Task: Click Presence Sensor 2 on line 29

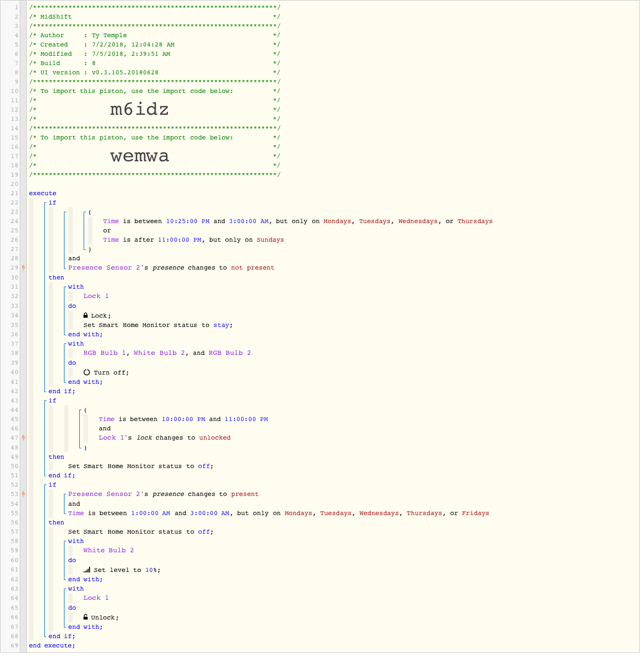Action: [104, 268]
